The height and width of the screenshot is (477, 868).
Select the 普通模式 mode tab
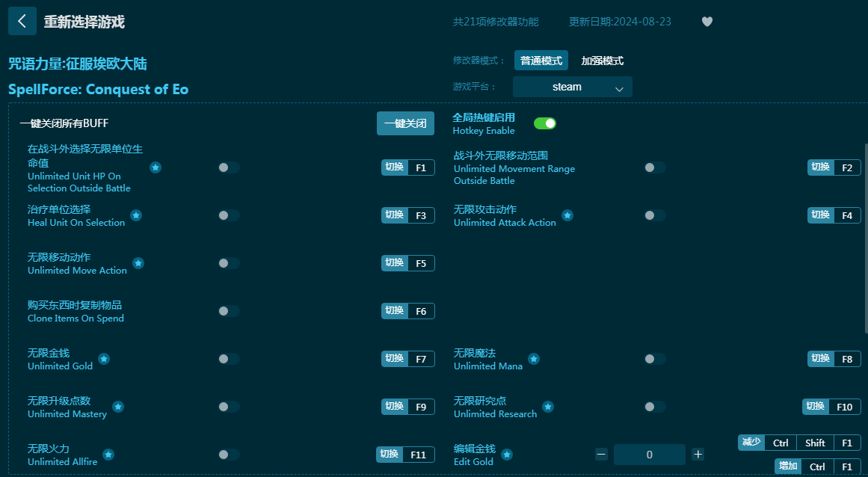pos(541,61)
